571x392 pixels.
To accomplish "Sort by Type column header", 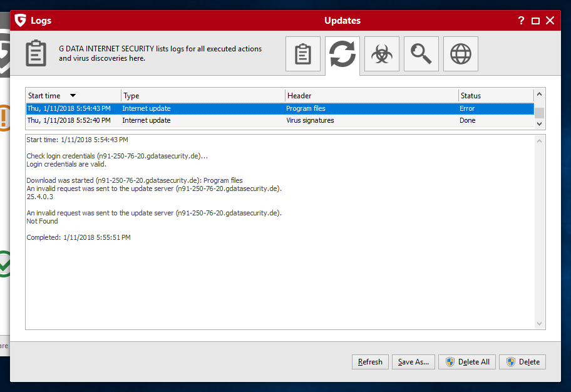I will pos(203,95).
